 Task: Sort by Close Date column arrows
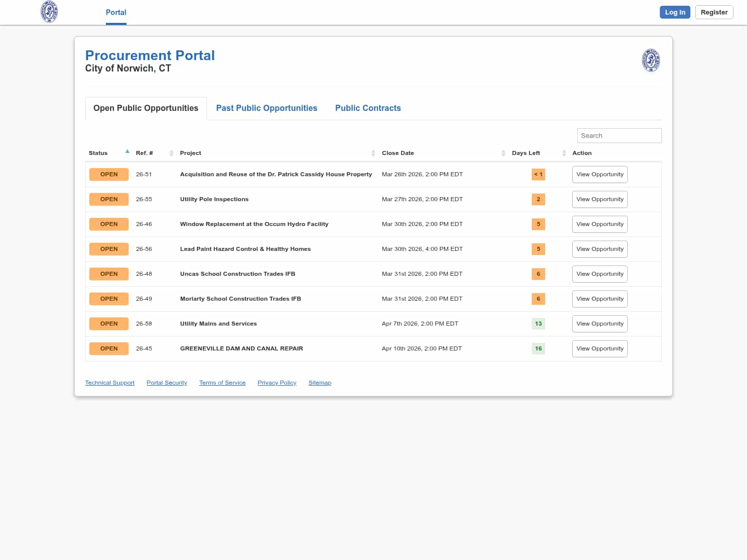pos(503,153)
